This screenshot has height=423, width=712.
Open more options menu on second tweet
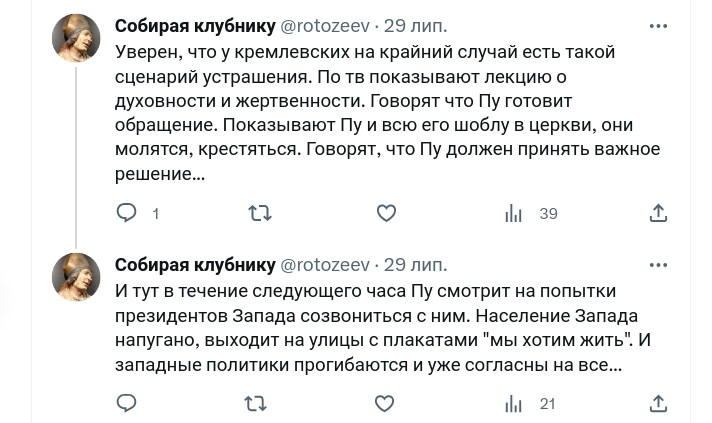point(658,265)
